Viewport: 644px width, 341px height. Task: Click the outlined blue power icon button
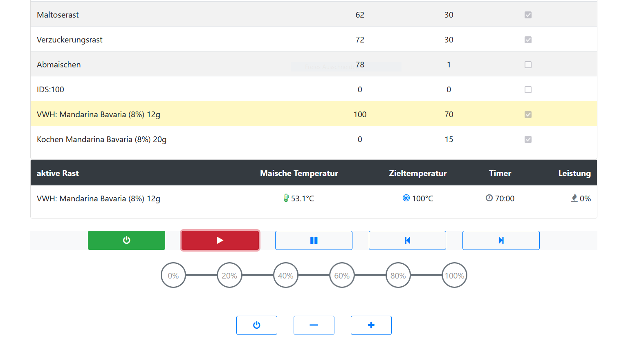[x=256, y=325]
